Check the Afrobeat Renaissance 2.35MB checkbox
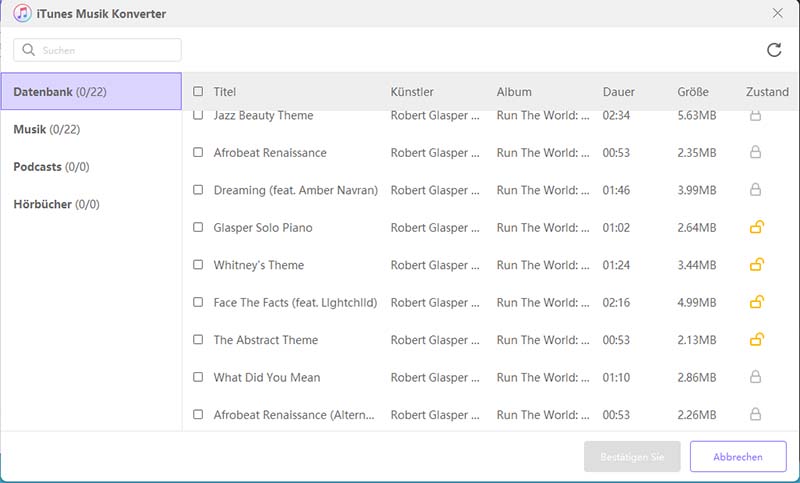Screen dimensions: 800x483 tap(198, 152)
